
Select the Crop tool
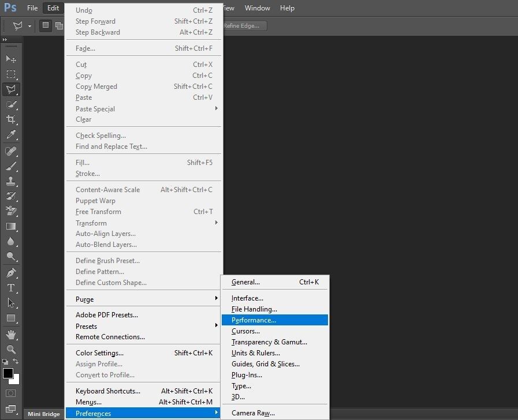[x=11, y=119]
